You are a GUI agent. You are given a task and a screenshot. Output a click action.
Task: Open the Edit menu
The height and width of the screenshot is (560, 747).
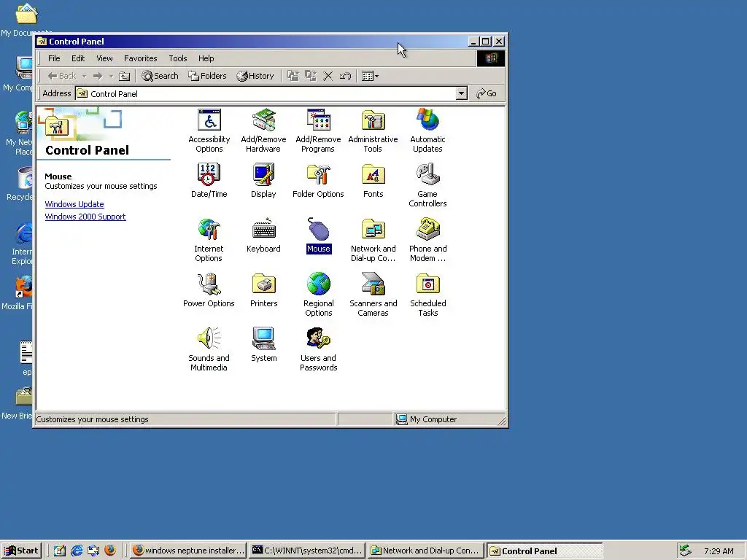tap(78, 58)
